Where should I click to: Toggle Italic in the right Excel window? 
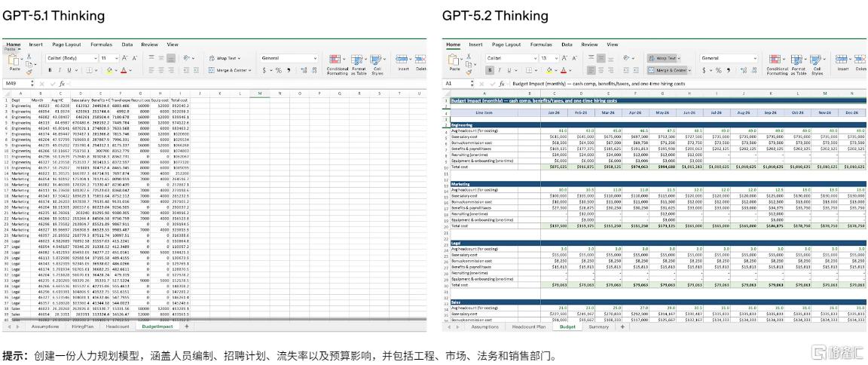pos(499,70)
